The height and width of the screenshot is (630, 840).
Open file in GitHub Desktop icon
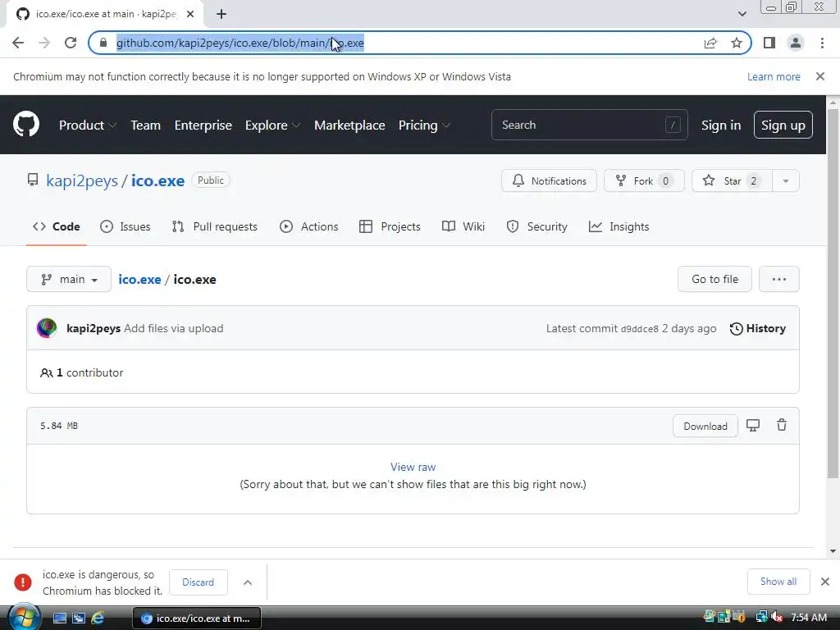point(753,426)
